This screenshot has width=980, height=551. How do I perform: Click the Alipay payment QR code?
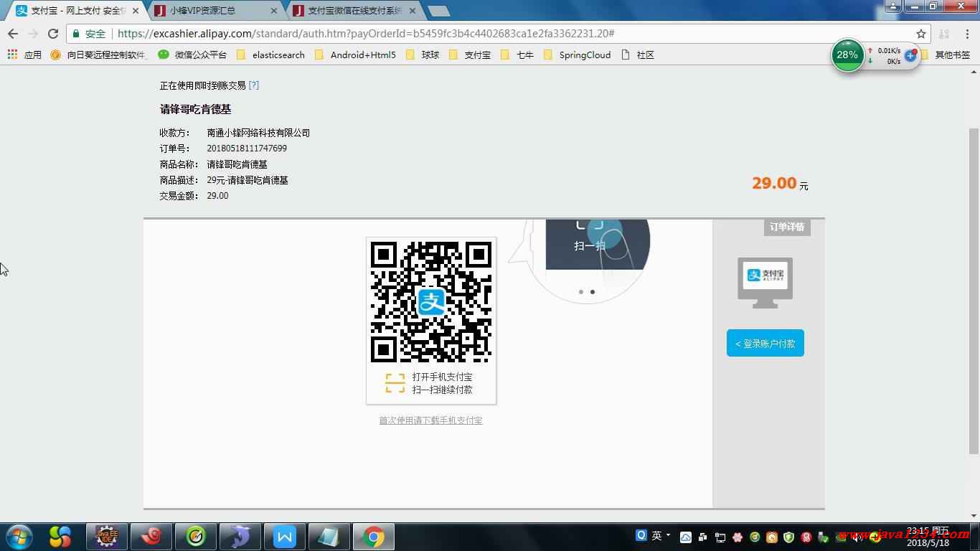pos(431,301)
